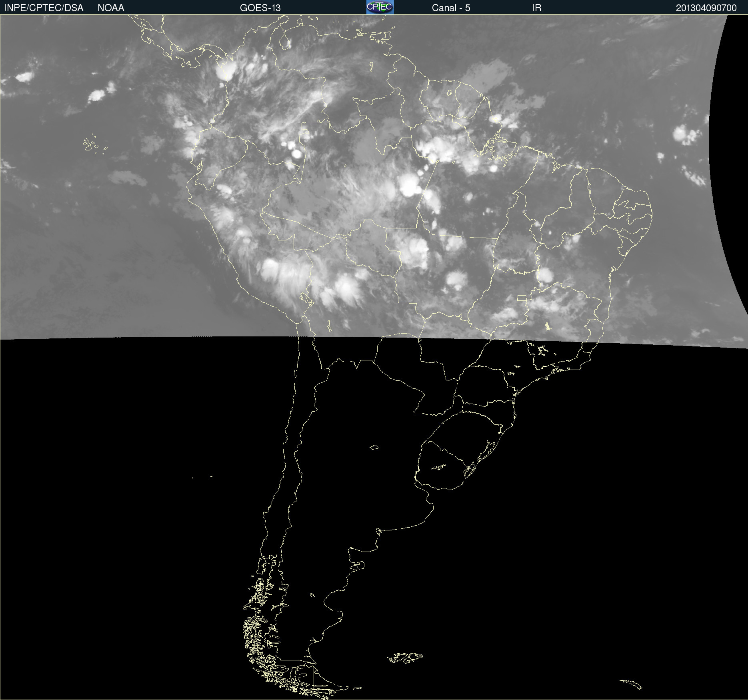Click the CPTEC logo in the header
This screenshot has width=748, height=700.
(380, 7)
